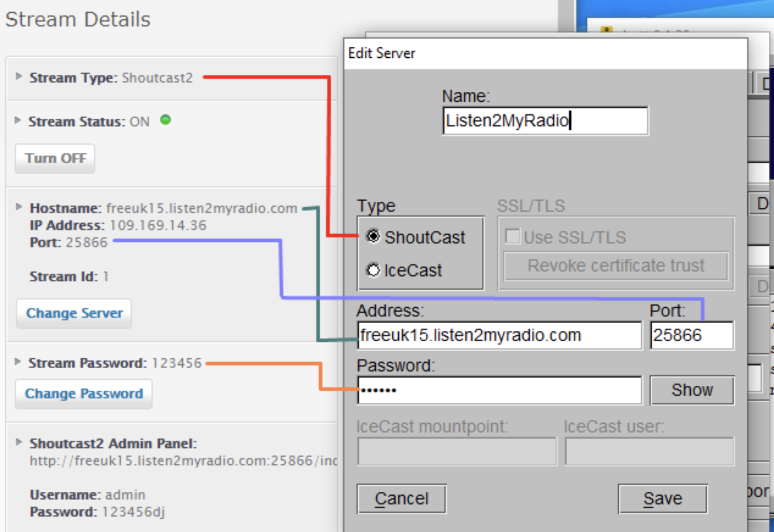Click Revoke certificate trust button
This screenshot has height=532, width=774.
pos(616,266)
